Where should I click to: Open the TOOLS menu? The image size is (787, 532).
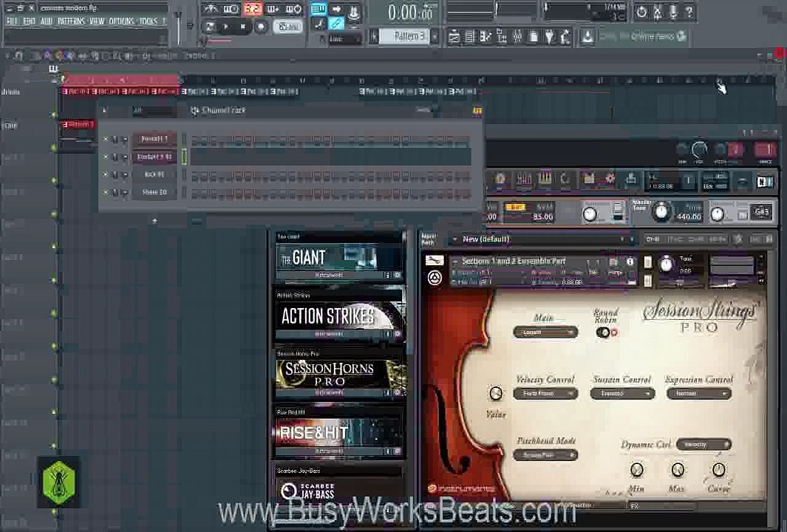point(148,21)
